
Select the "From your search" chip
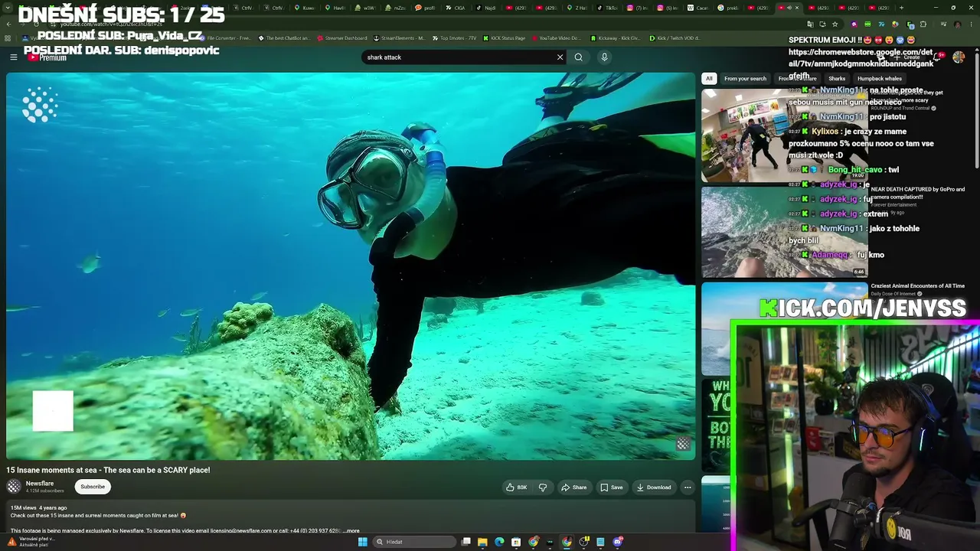coord(745,78)
